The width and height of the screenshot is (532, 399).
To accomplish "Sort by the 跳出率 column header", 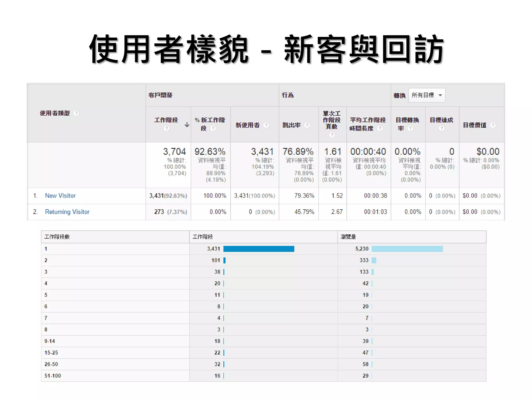I will (x=291, y=125).
